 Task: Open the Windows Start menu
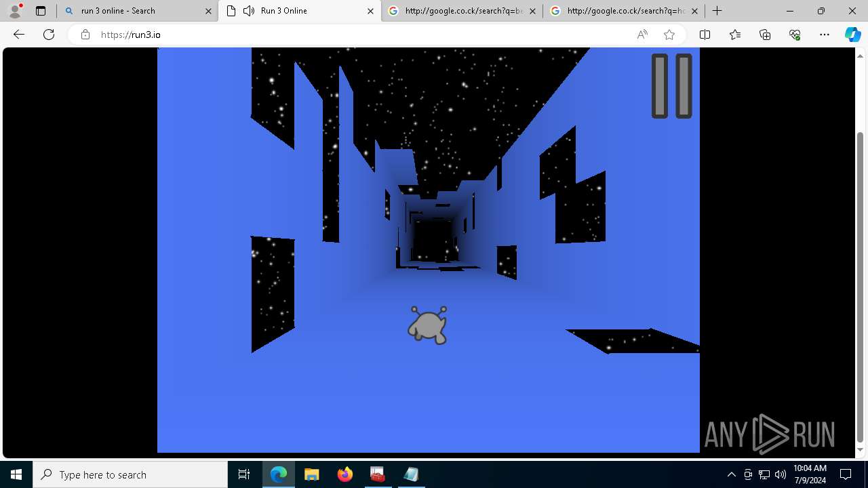tap(16, 474)
